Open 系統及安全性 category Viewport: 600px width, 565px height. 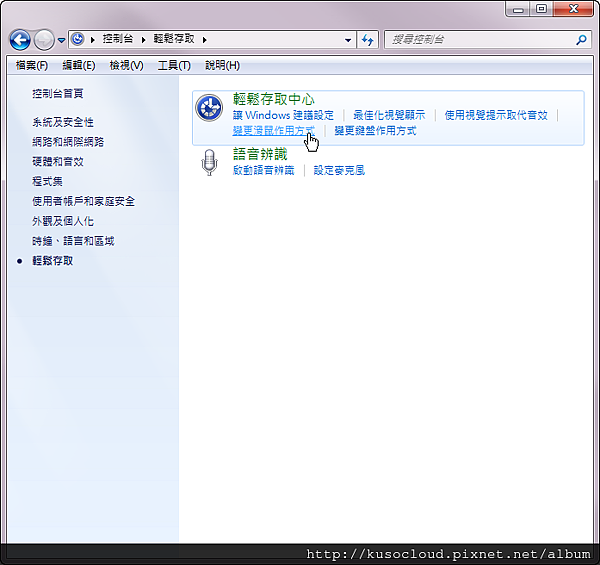pyautogui.click(x=63, y=122)
